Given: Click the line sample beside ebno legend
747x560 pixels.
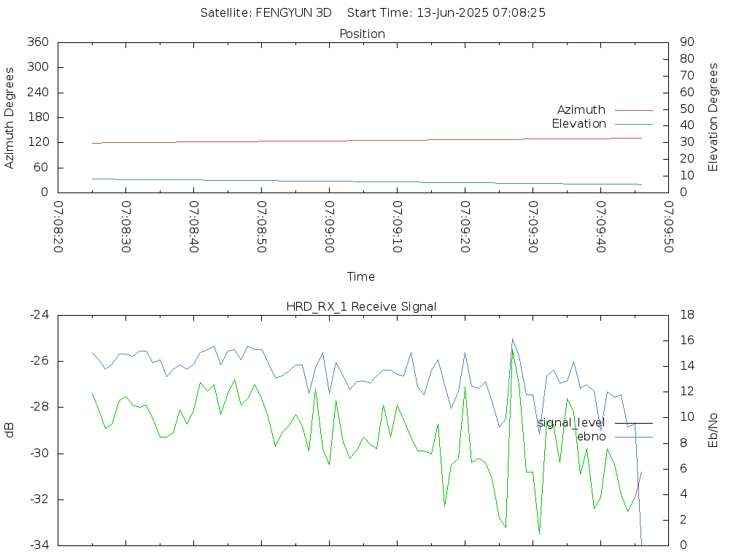Looking at the screenshot, I should [634, 437].
